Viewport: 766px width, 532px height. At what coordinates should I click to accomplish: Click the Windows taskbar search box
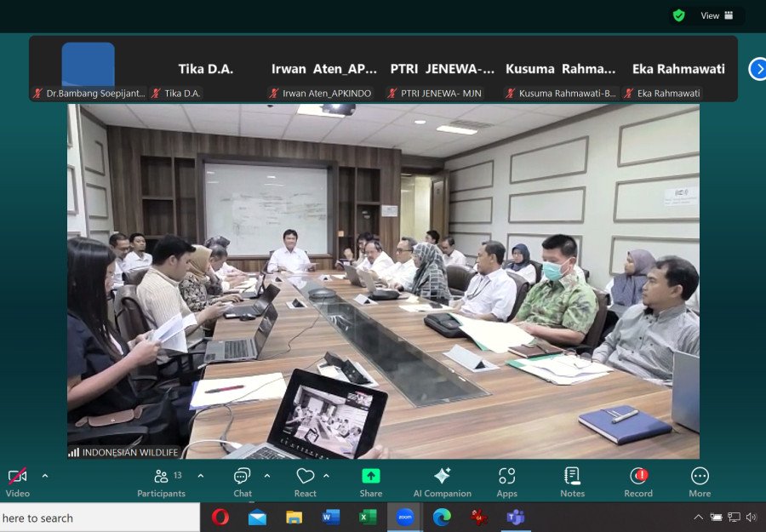100,518
